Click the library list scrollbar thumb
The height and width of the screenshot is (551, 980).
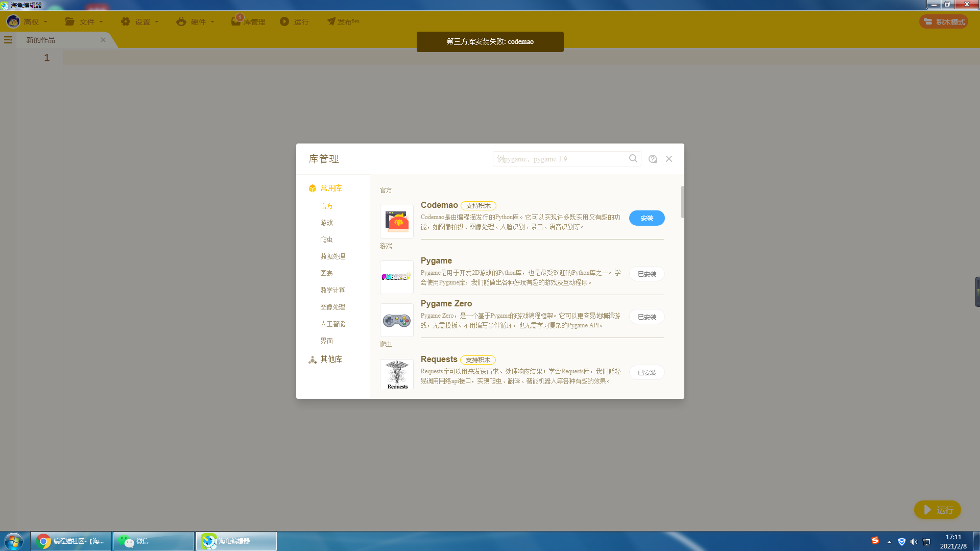click(x=682, y=202)
